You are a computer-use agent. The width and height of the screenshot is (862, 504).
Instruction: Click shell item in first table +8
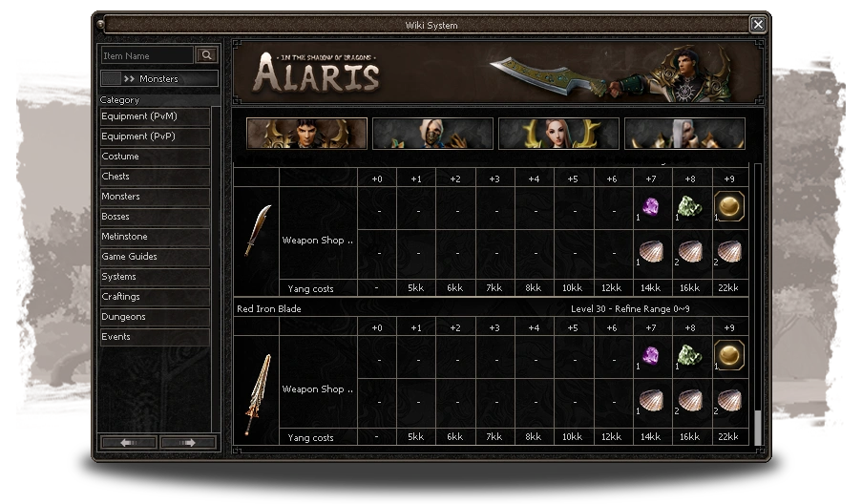(690, 252)
